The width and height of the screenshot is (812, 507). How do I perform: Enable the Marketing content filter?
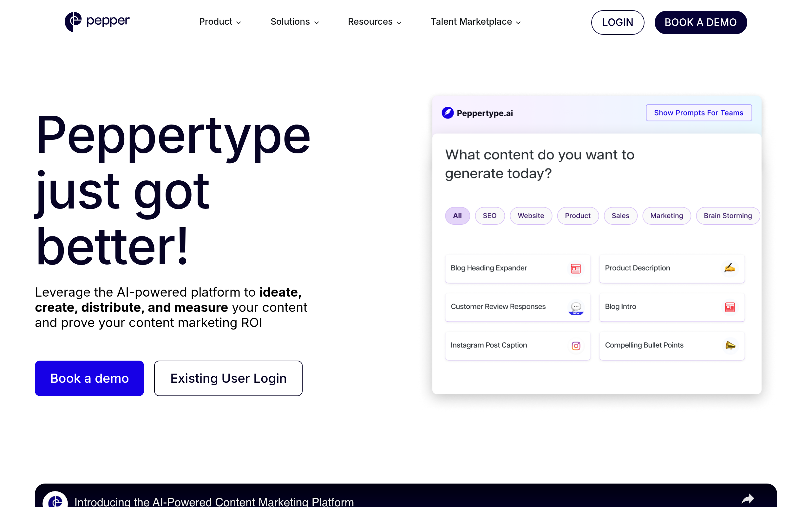click(x=666, y=215)
